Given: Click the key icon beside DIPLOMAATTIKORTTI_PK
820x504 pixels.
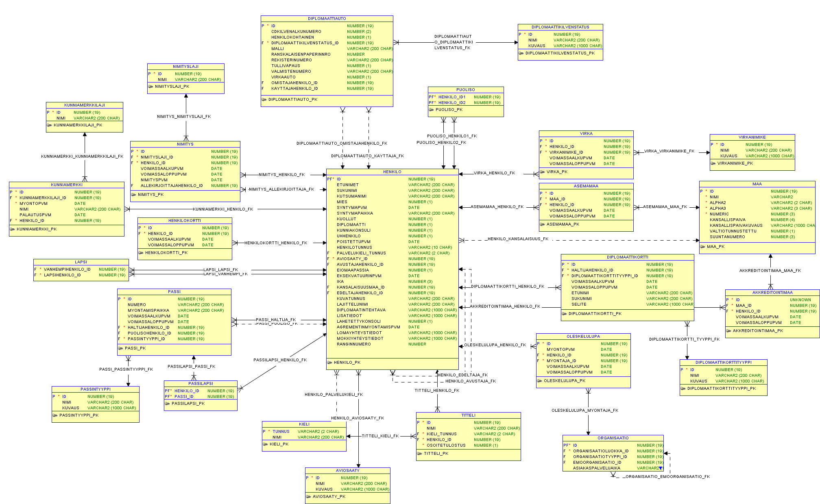Looking at the screenshot, I should [564, 314].
